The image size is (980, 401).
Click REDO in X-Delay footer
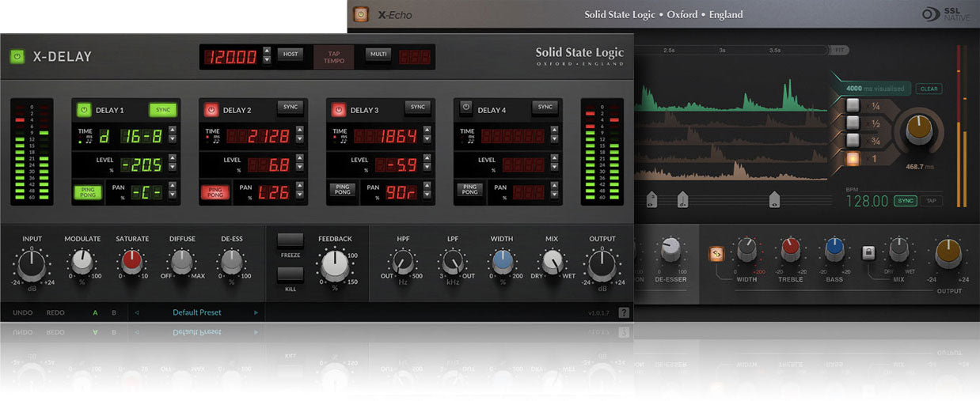click(55, 312)
